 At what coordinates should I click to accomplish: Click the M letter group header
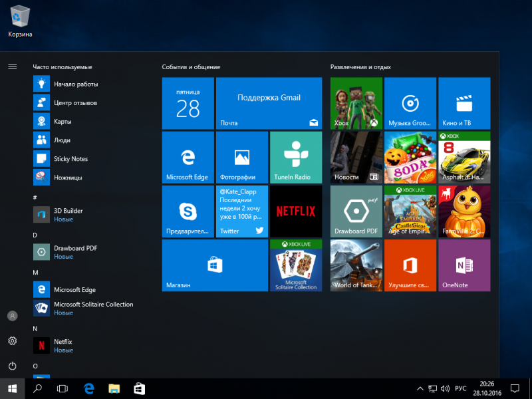click(35, 273)
